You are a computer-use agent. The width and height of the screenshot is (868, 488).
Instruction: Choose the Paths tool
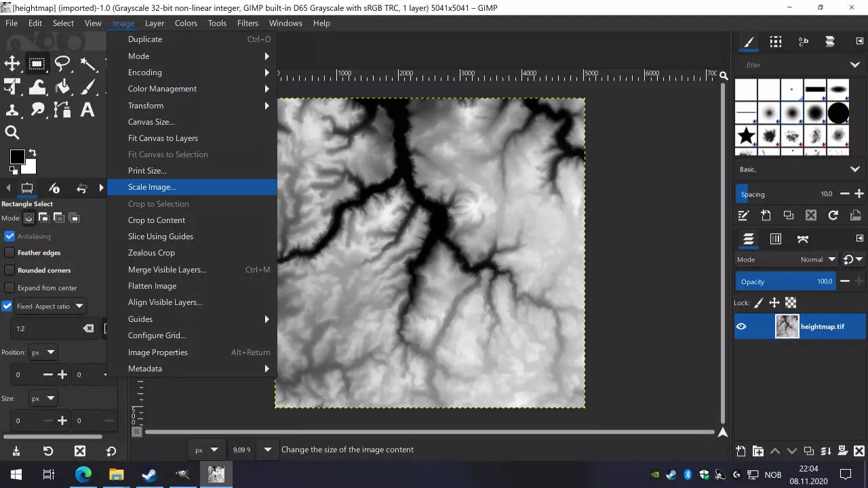[x=62, y=110]
